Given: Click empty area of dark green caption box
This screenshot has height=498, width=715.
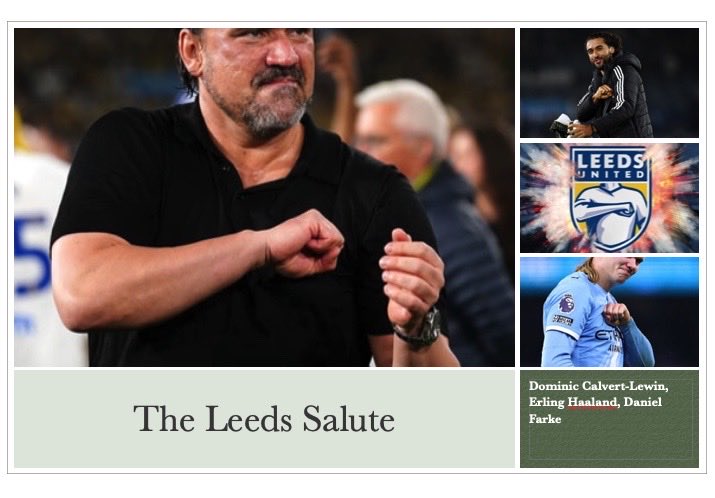Looking at the screenshot, I should (x=609, y=445).
